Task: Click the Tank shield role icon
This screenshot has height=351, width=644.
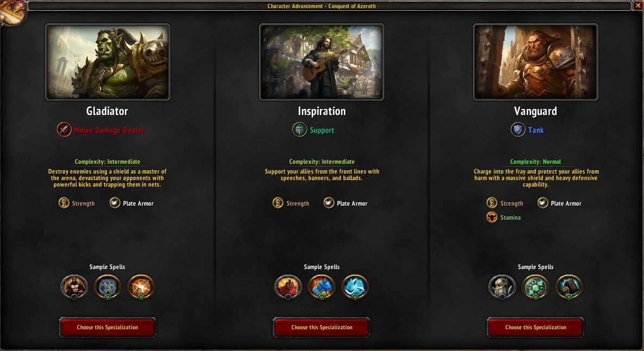Action: click(x=518, y=130)
